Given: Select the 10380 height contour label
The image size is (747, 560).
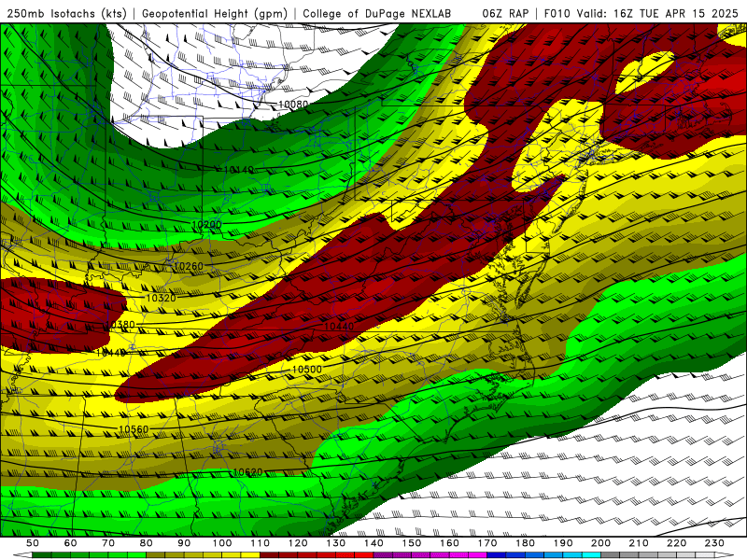Looking at the screenshot, I should 120,325.
